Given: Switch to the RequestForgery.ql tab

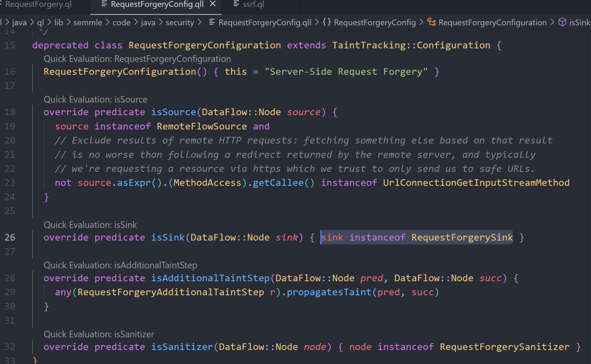Looking at the screenshot, I should [39, 4].
